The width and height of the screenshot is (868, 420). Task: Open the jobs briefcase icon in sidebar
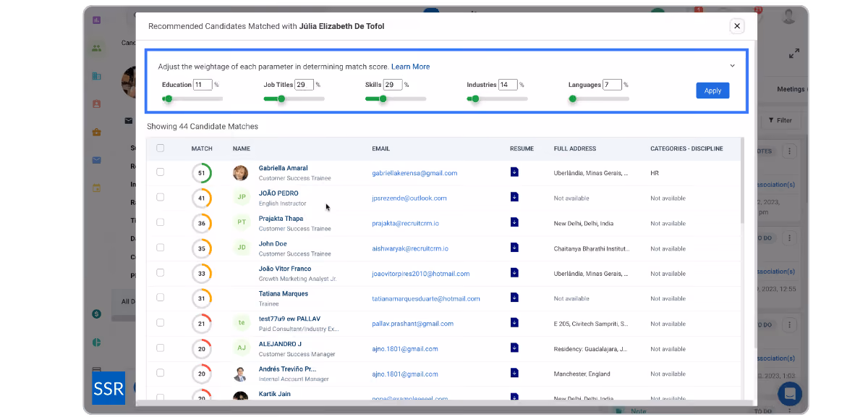tap(96, 132)
